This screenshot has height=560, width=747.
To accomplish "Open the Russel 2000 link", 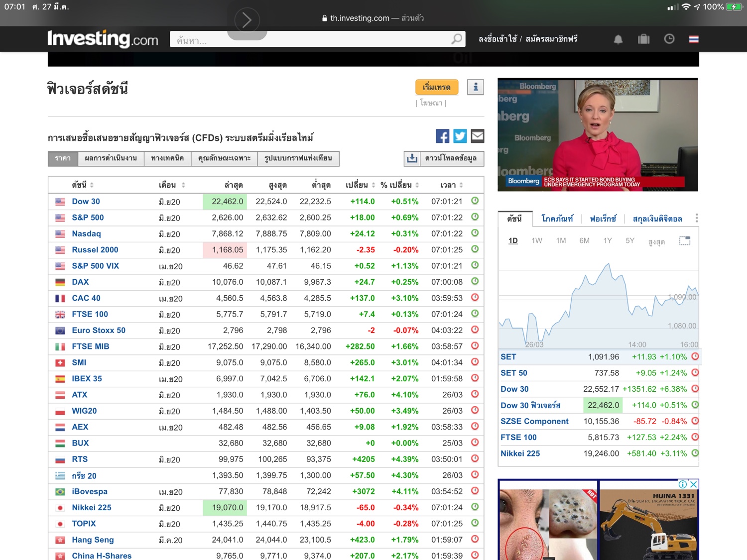I will (95, 250).
